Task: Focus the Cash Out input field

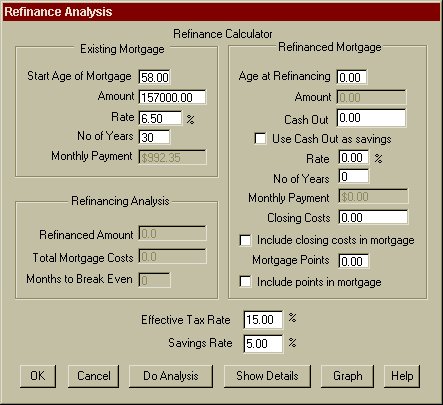Action: tap(371, 118)
